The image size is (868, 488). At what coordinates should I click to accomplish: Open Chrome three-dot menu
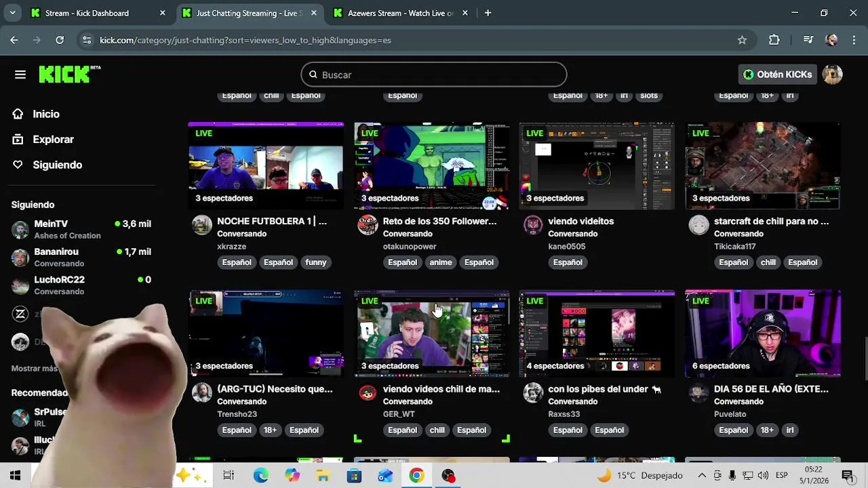pos(854,40)
